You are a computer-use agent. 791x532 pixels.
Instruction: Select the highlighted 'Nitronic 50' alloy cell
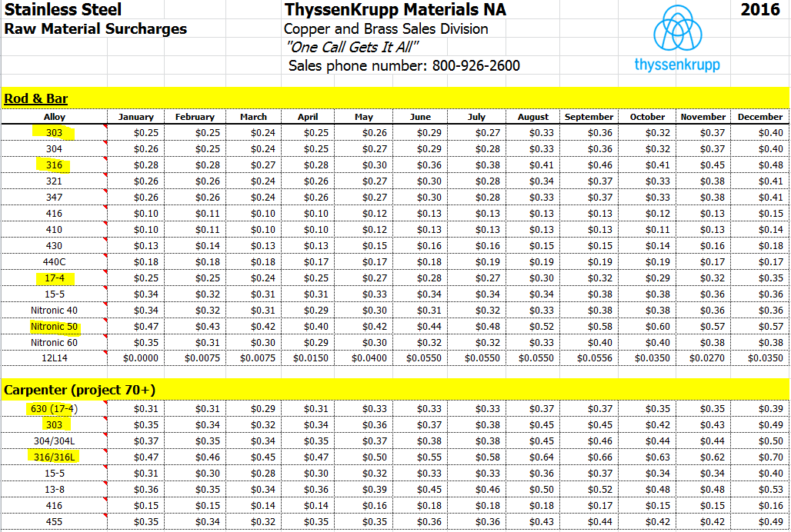click(x=54, y=327)
